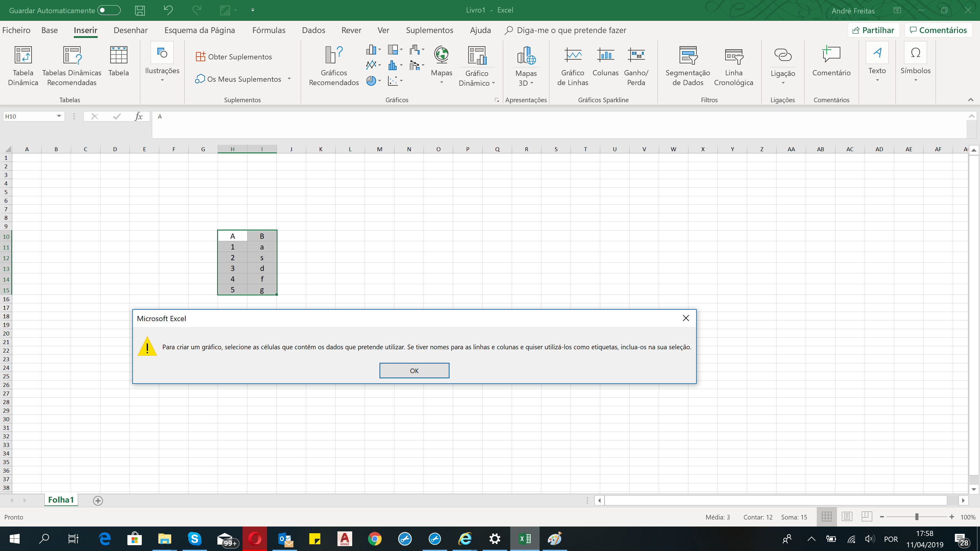This screenshot has width=980, height=551.
Task: Customize the Quick Access Toolbar dropdown
Action: (253, 10)
